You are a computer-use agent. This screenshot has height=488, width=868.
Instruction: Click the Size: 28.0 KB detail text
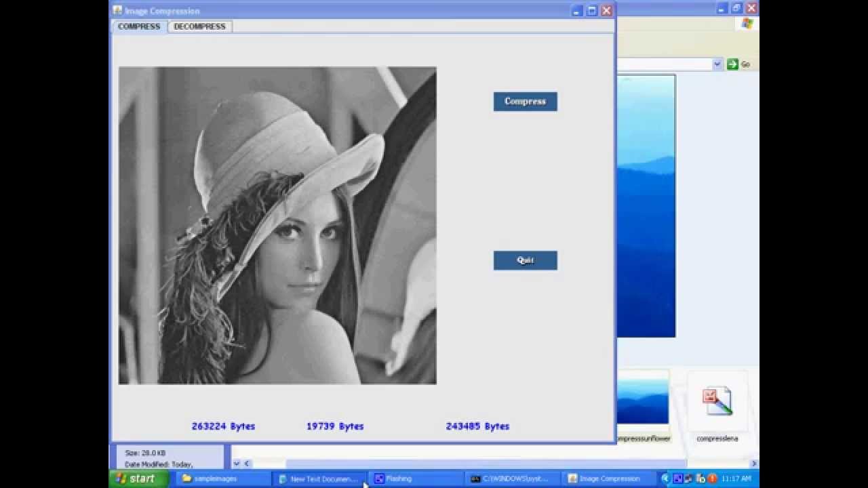[145, 453]
